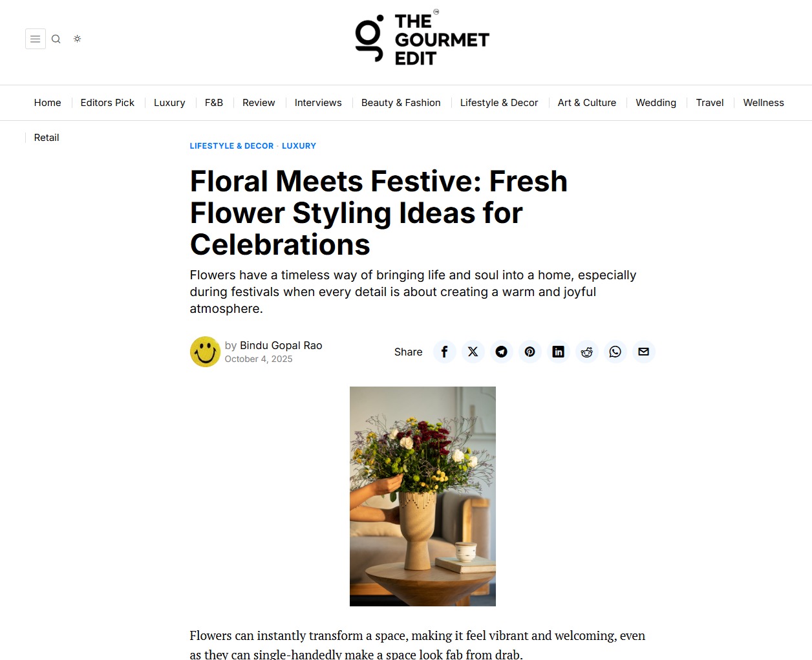Viewport: 812px width, 660px height.
Task: Open the Wellness nav item
Action: [x=764, y=103]
